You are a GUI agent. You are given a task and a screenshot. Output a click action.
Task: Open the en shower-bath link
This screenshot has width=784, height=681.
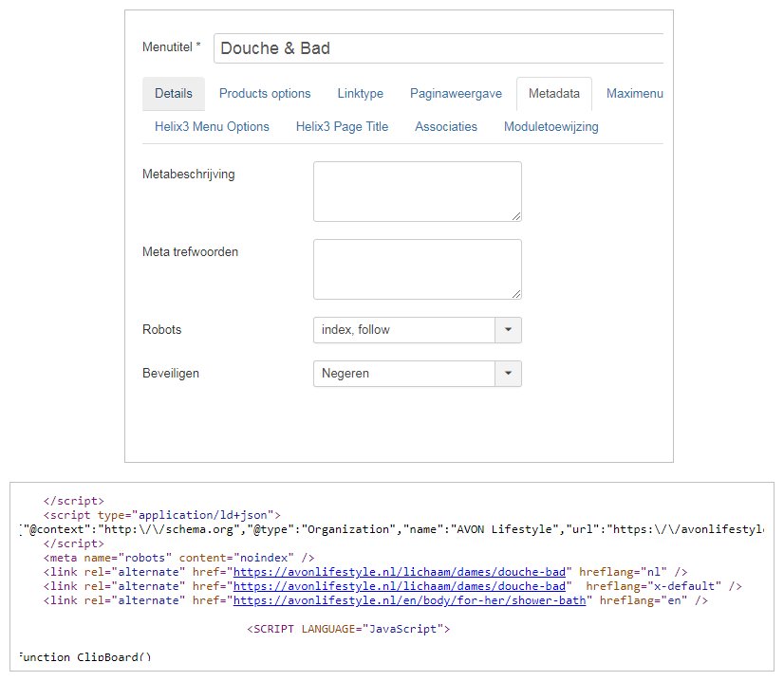(x=409, y=600)
